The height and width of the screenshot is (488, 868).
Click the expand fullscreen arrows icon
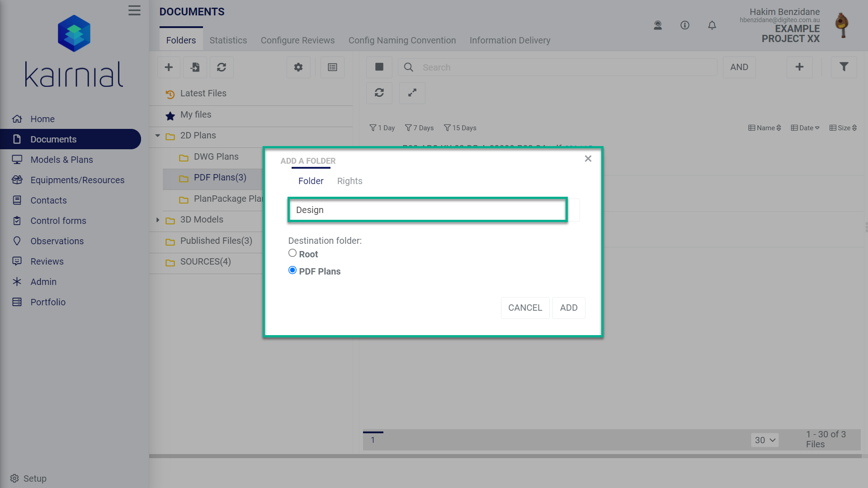[412, 93]
